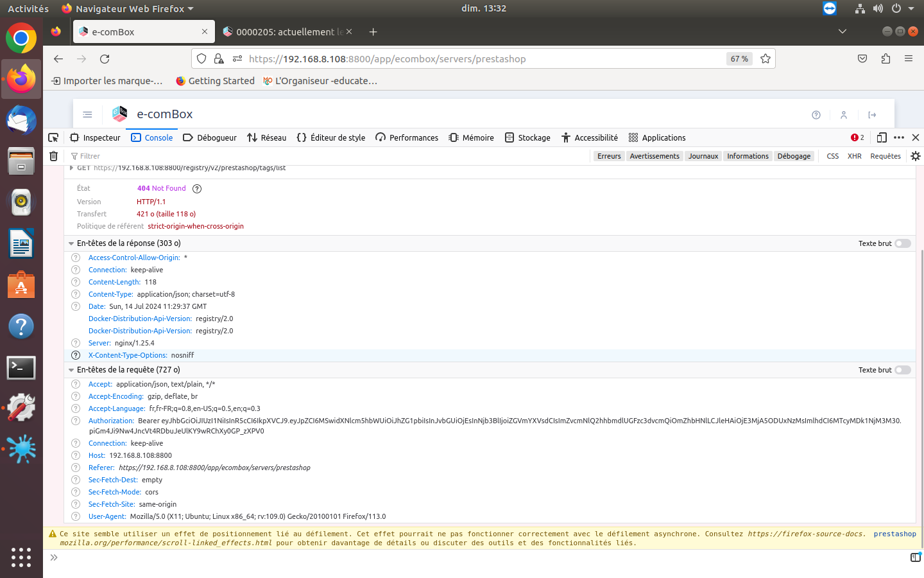Open the Performances tab
Viewport: 924px width, 578px height.
click(407, 137)
